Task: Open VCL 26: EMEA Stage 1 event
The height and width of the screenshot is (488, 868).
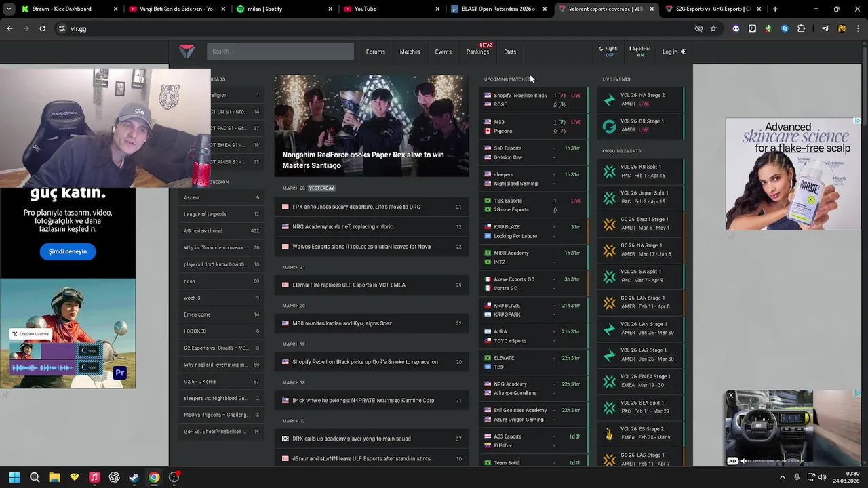Action: [641, 380]
